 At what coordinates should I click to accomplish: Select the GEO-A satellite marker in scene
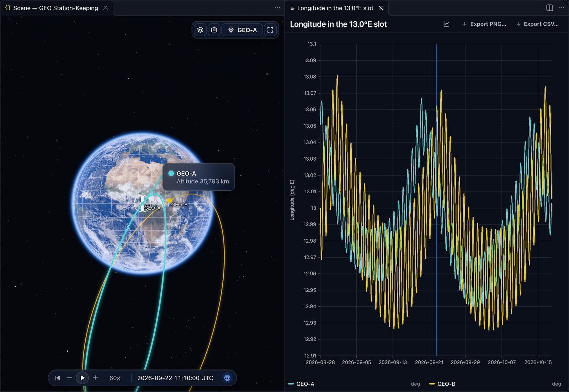click(x=142, y=204)
